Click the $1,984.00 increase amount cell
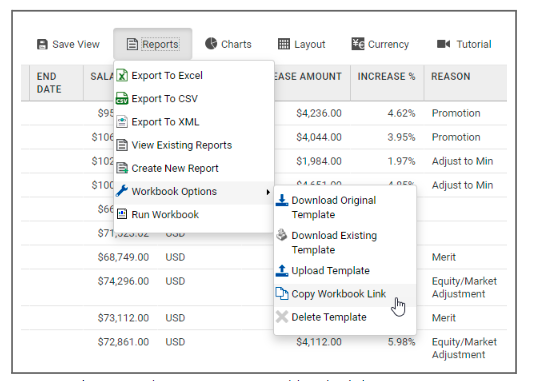Screen dimensions: 536x381 (319, 161)
